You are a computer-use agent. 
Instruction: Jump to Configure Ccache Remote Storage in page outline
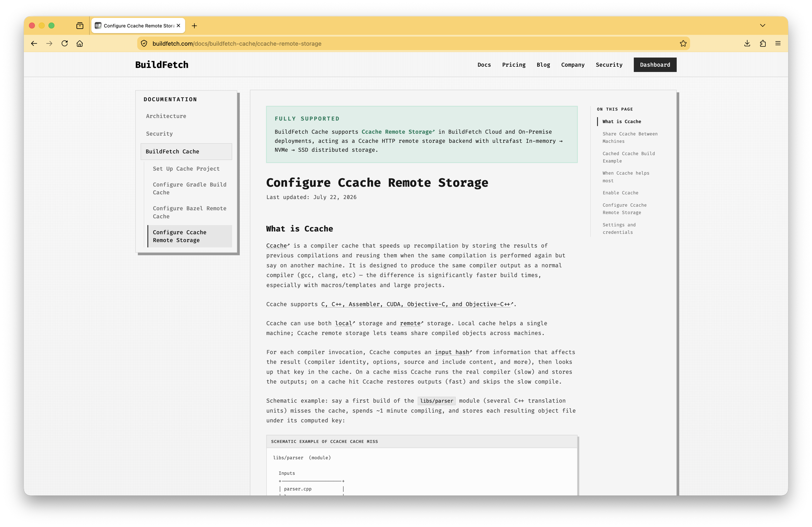[624, 209]
